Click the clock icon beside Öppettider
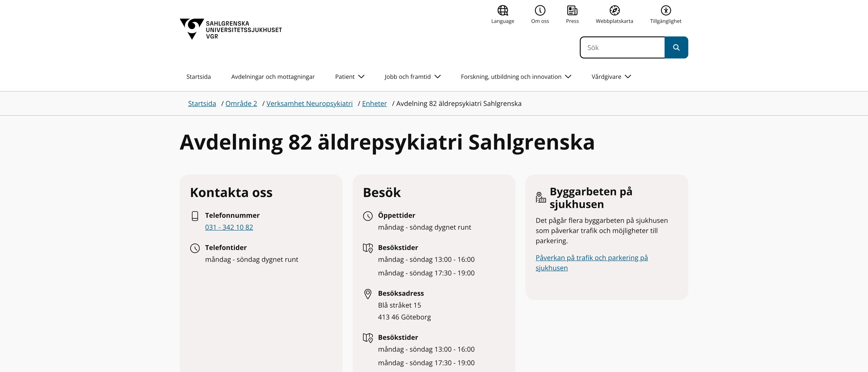 click(368, 216)
